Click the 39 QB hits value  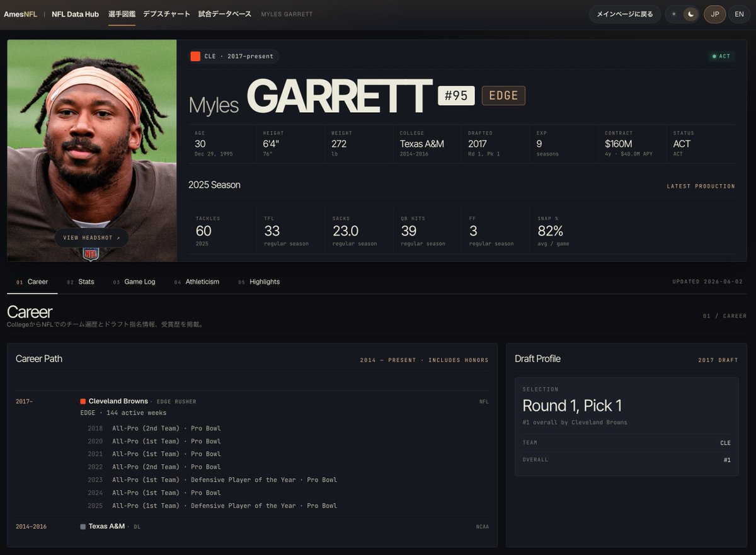click(408, 231)
